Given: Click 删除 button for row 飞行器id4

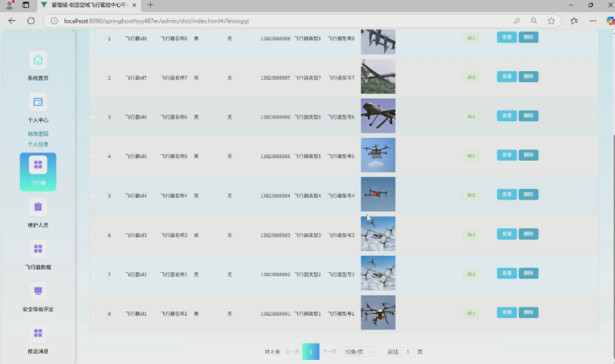Looking at the screenshot, I should [529, 195].
